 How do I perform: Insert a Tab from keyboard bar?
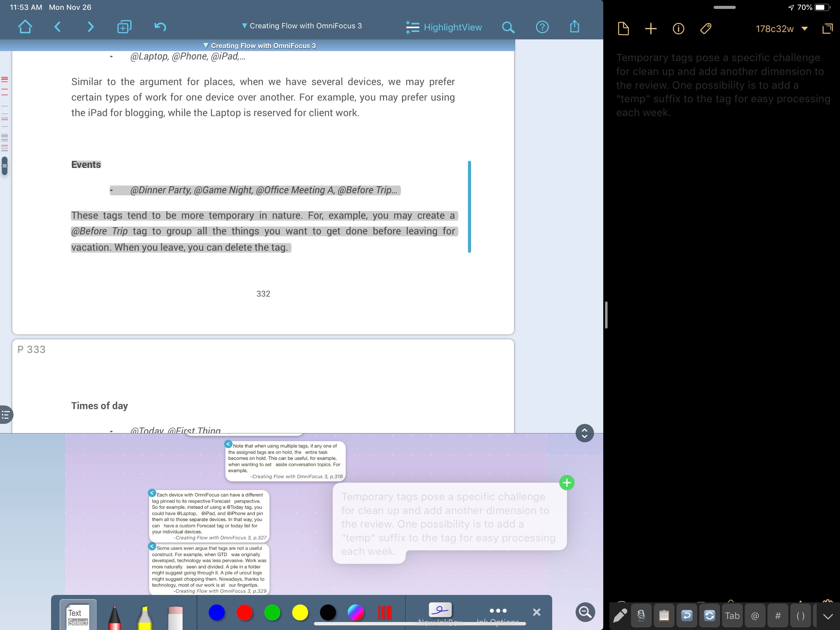click(732, 616)
